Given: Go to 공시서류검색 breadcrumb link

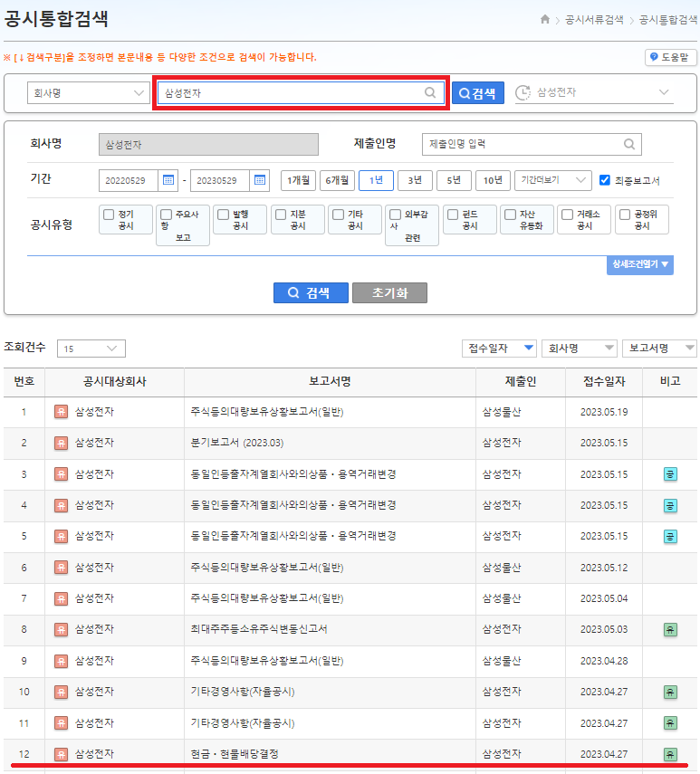Looking at the screenshot, I should pos(594,20).
